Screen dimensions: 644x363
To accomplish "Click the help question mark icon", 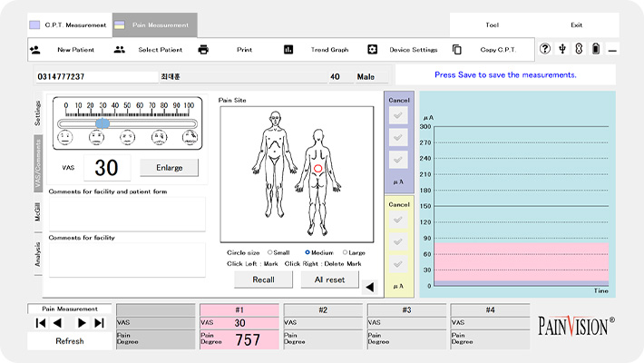I will click(x=545, y=49).
